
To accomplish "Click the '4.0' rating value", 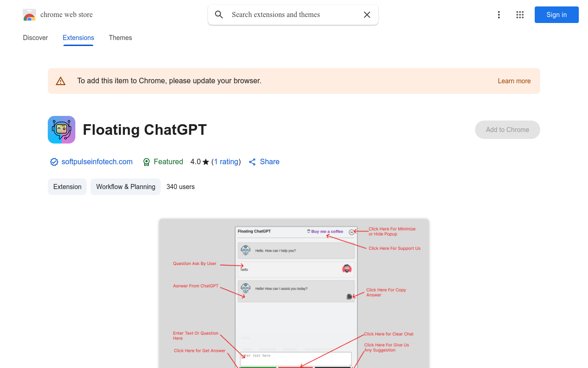I will (195, 162).
